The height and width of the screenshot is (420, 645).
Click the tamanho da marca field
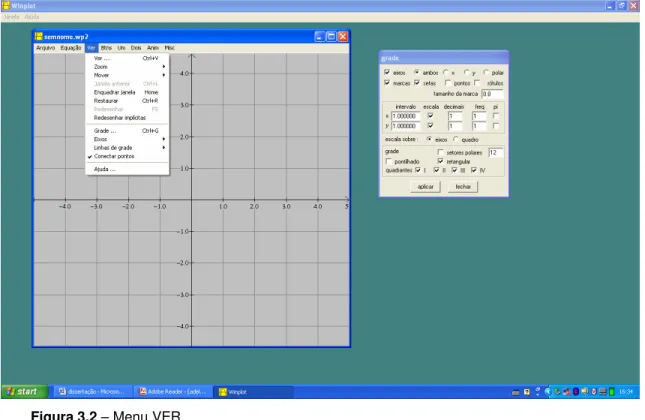(x=492, y=94)
